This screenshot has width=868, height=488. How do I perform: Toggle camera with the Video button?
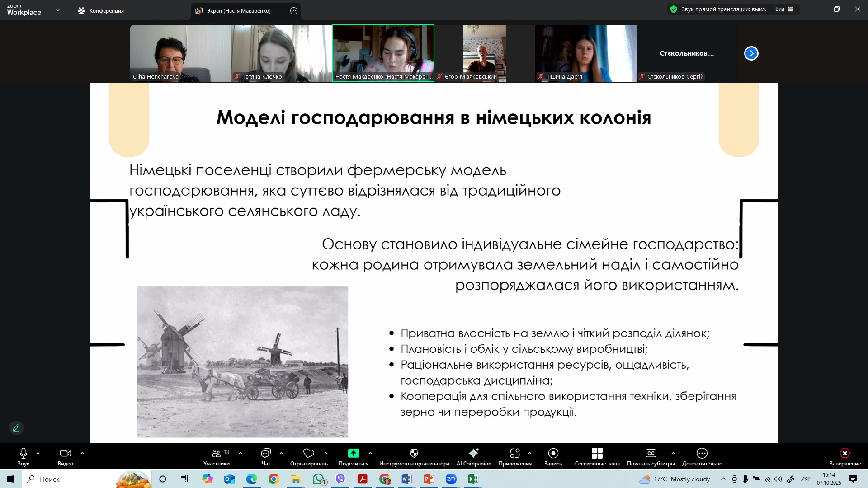65,454
